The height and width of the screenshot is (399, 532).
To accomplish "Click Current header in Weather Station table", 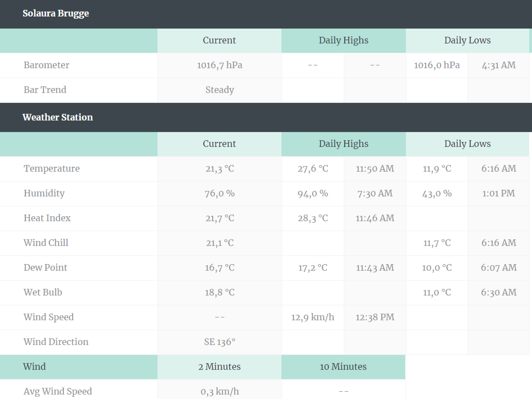I will [220, 144].
